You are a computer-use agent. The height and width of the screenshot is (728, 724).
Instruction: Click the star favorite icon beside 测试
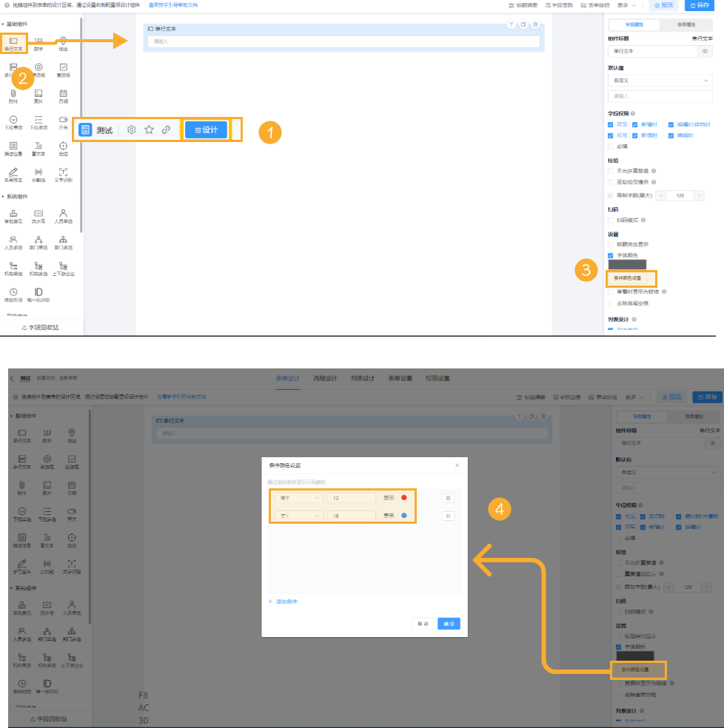(x=149, y=129)
